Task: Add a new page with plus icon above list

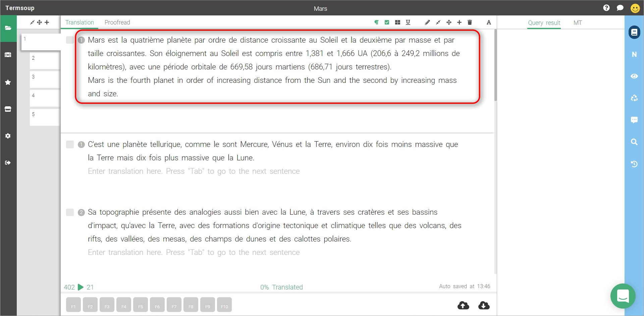Action: click(47, 22)
